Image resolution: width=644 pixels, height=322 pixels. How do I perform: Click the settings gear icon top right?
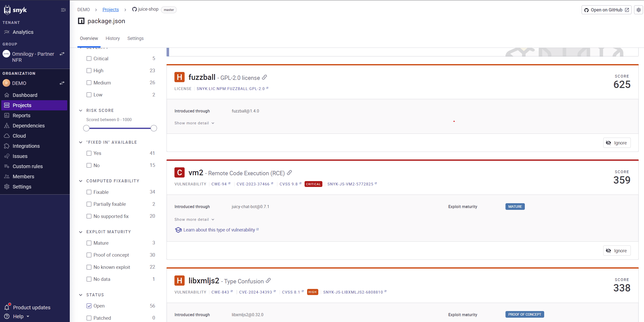tap(638, 10)
